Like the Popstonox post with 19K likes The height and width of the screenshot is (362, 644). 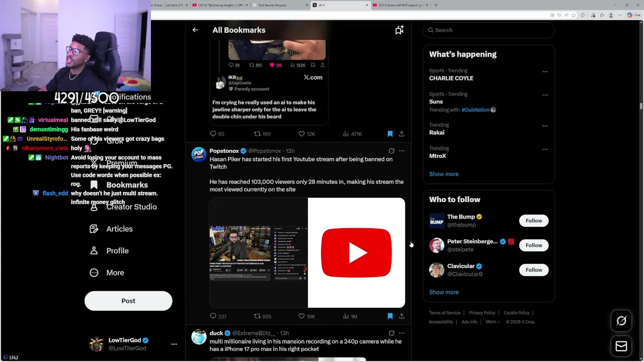(x=306, y=316)
